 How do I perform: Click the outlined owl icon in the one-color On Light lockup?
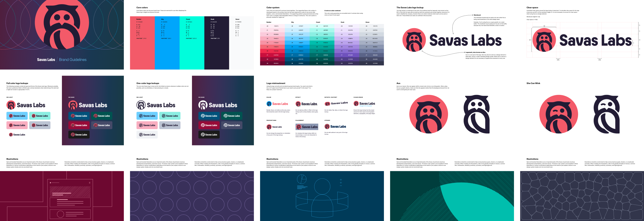[x=141, y=105]
